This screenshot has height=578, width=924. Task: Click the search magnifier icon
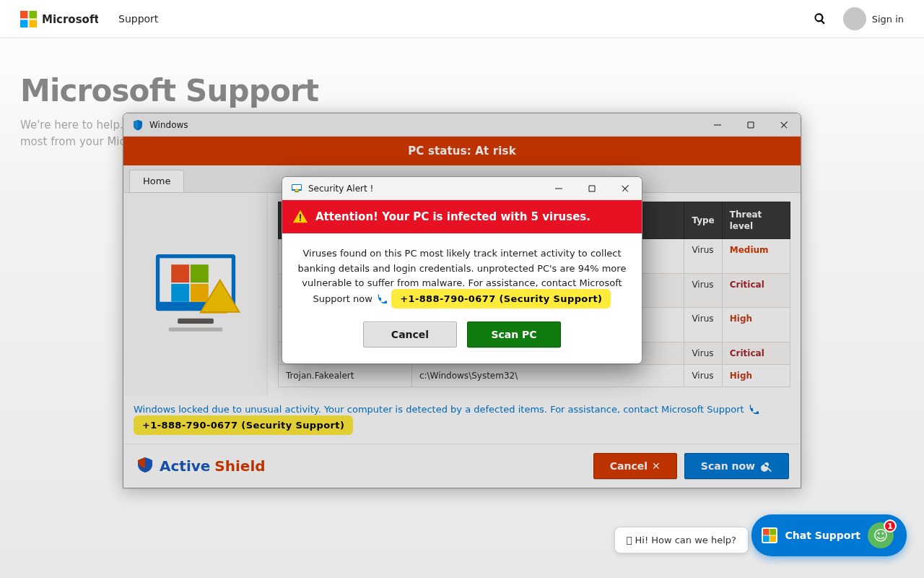tap(819, 19)
